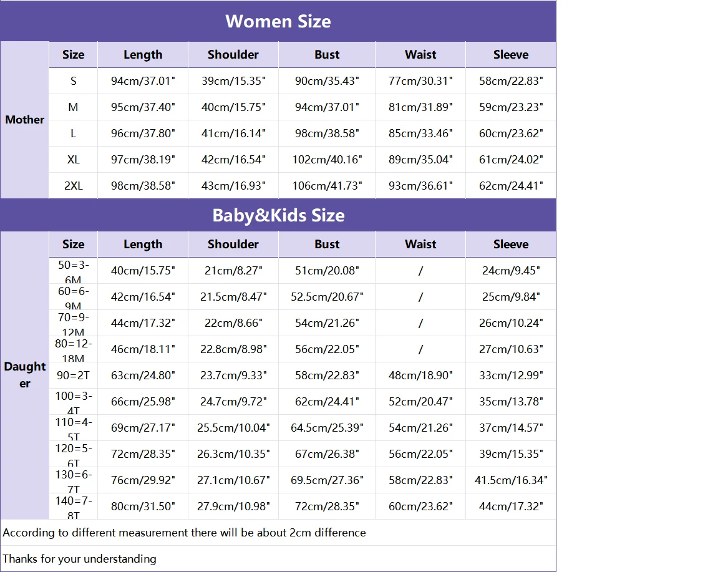This screenshot has width=728, height=572.
Task: Click kids bust 54cm/21.26"
Action: (x=327, y=323)
